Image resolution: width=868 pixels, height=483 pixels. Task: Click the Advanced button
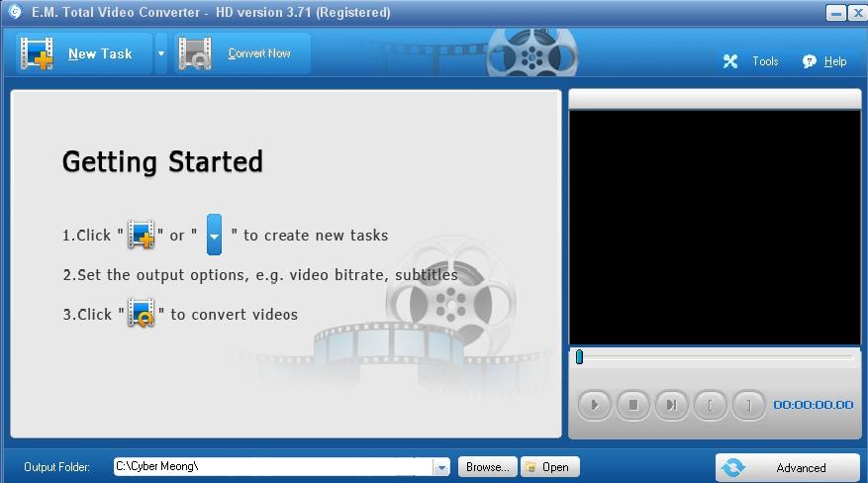(x=788, y=468)
